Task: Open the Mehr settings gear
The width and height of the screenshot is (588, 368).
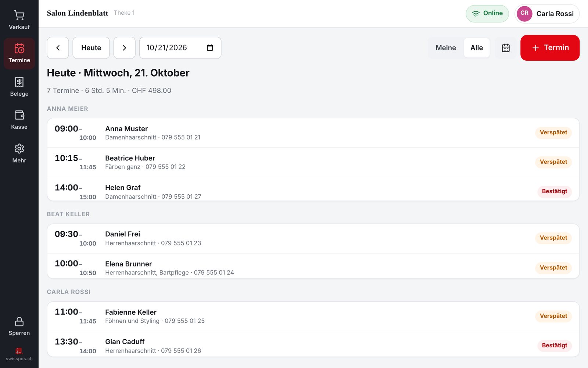Action: tap(19, 153)
